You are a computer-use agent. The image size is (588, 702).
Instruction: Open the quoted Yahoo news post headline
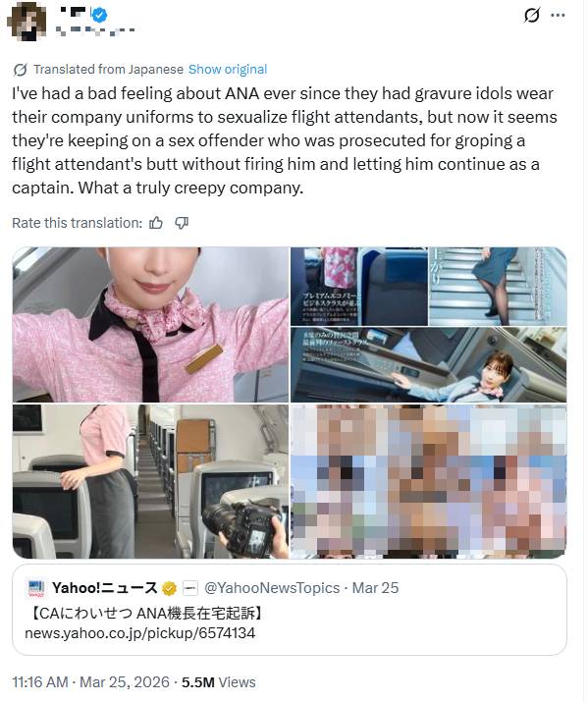pos(146,613)
